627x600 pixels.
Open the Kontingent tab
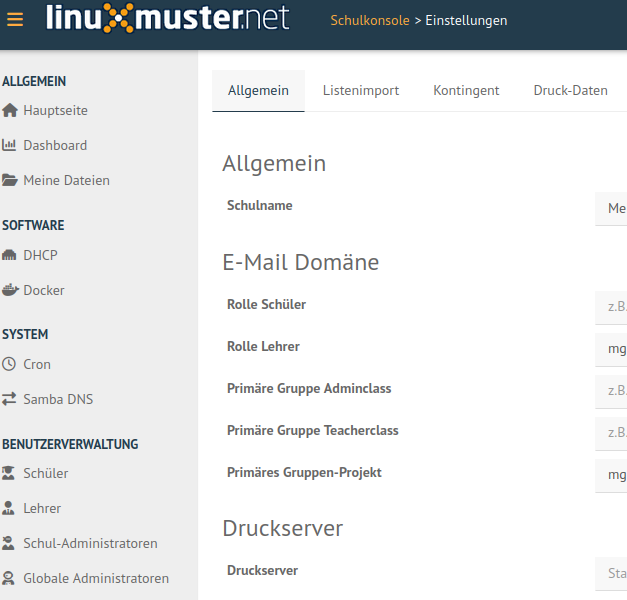click(466, 90)
